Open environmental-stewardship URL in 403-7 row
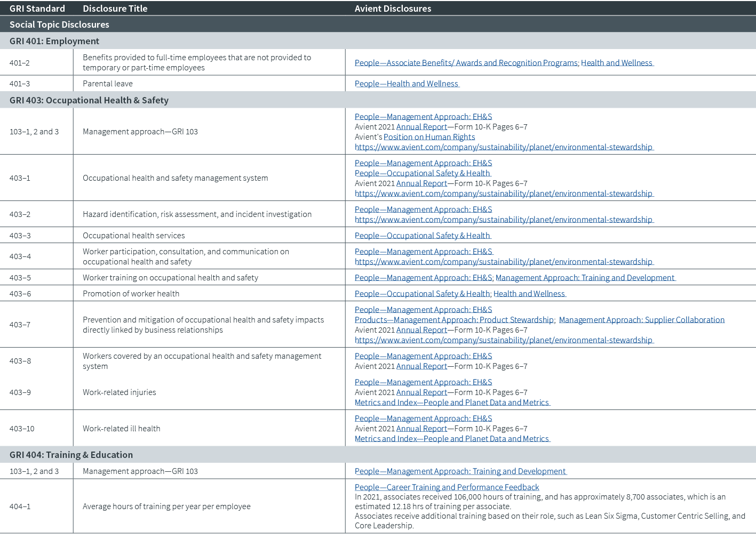This screenshot has width=756, height=547. click(504, 340)
